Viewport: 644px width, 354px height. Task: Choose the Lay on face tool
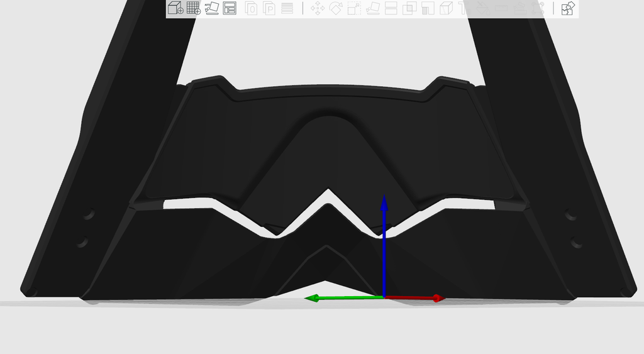point(372,8)
